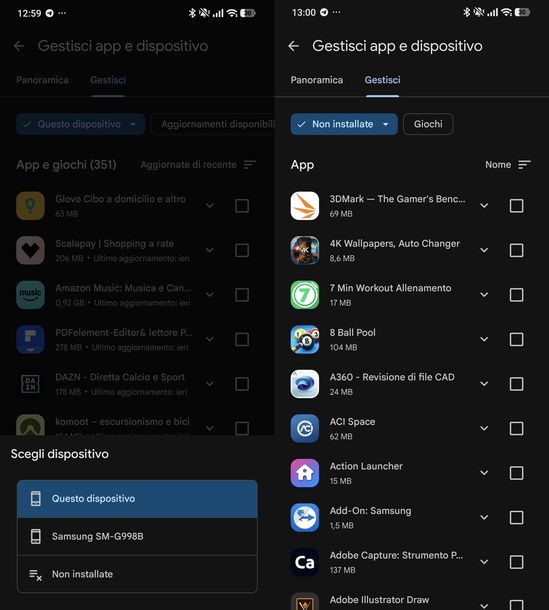The image size is (549, 610).
Task: Select the ACI Space checkbox
Action: tap(516, 428)
